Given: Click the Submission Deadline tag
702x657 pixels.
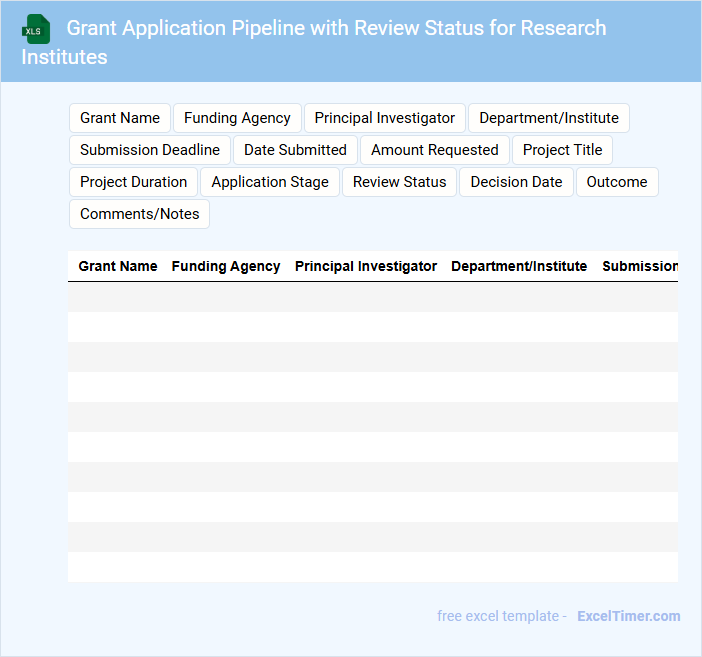Looking at the screenshot, I should click(150, 150).
